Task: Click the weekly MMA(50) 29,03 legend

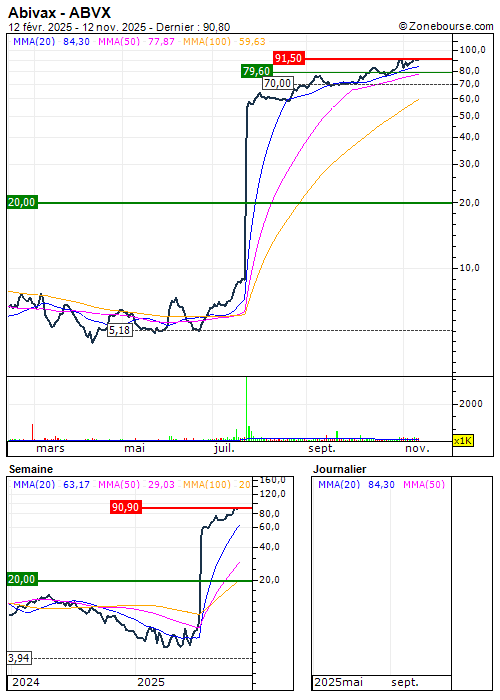Action: (136, 484)
